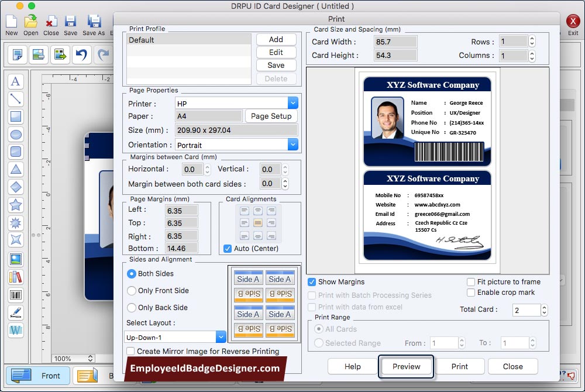
Task: Select Only Front Side option
Action: (x=131, y=291)
